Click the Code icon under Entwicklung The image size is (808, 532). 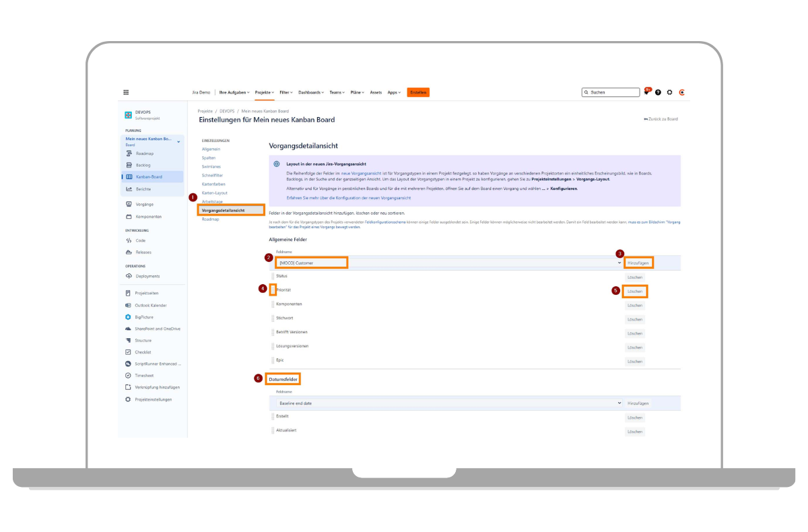pos(129,240)
